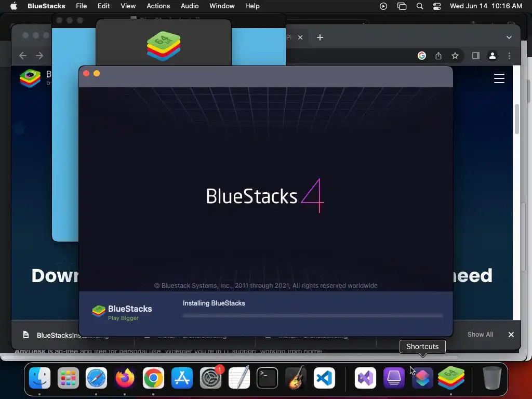Open the Chrome profile icon
Image resolution: width=532 pixels, height=399 pixels.
coord(493,56)
